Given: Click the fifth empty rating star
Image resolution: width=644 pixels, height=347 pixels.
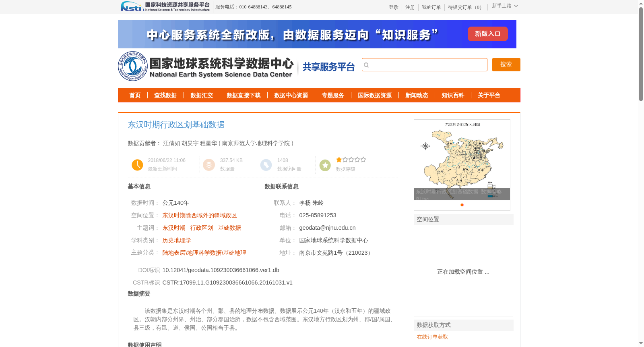Looking at the screenshot, I should click(x=363, y=160).
